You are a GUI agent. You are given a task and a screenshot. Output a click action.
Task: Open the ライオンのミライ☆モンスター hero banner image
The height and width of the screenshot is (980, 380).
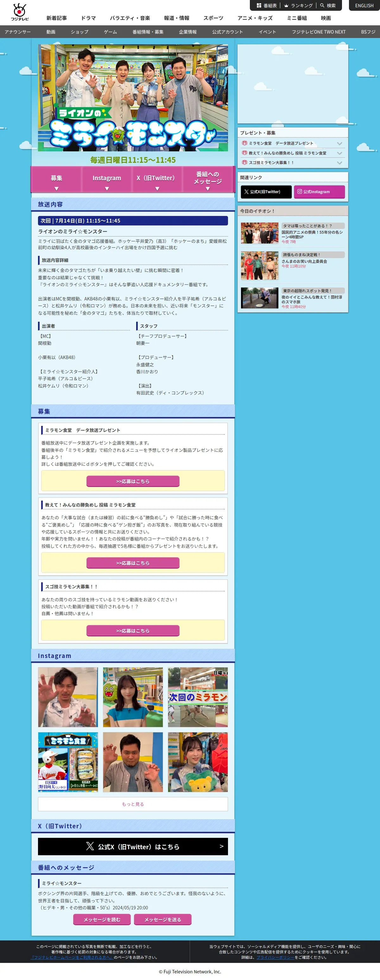coord(133,98)
